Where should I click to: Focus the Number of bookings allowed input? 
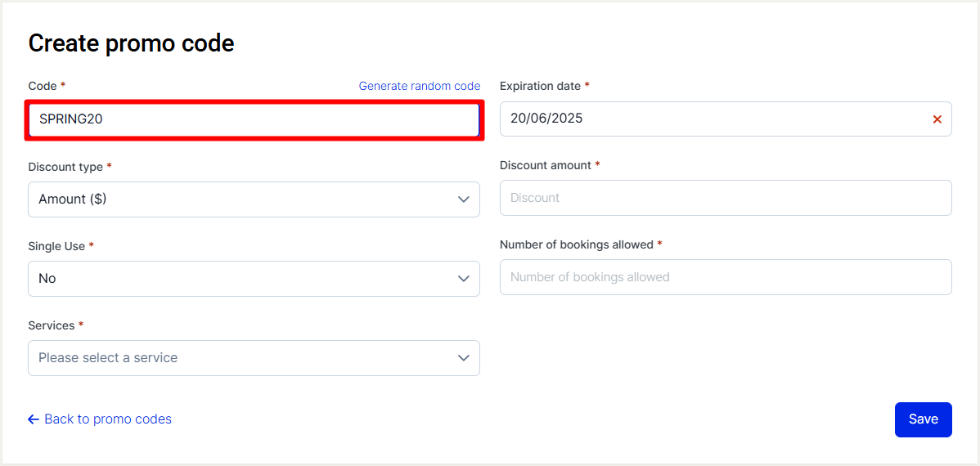tap(726, 276)
